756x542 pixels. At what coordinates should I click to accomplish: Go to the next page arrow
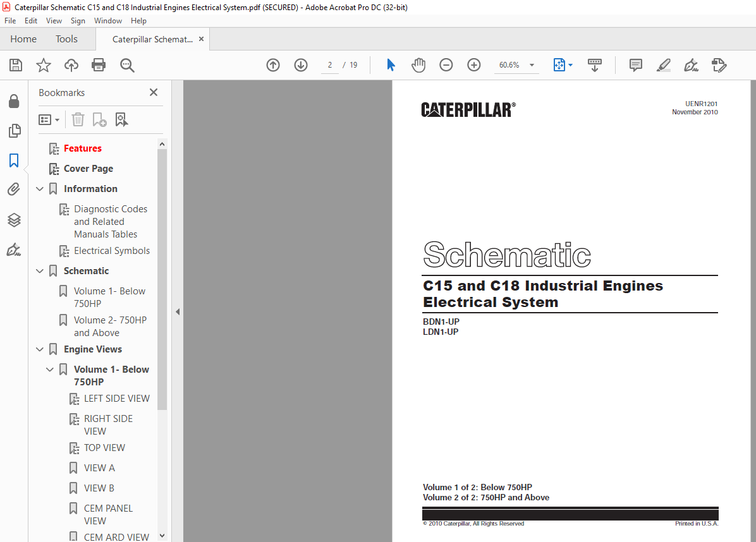(x=301, y=65)
